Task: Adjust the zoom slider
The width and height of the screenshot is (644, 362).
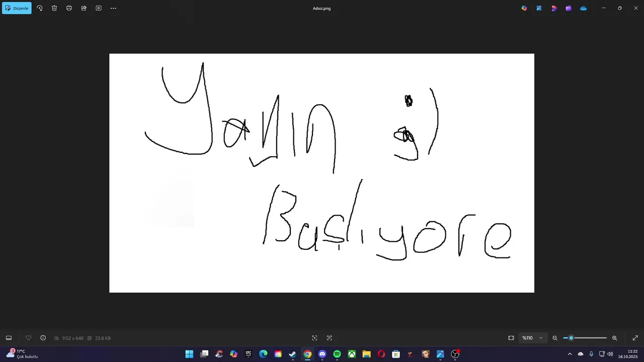Action: point(585,338)
